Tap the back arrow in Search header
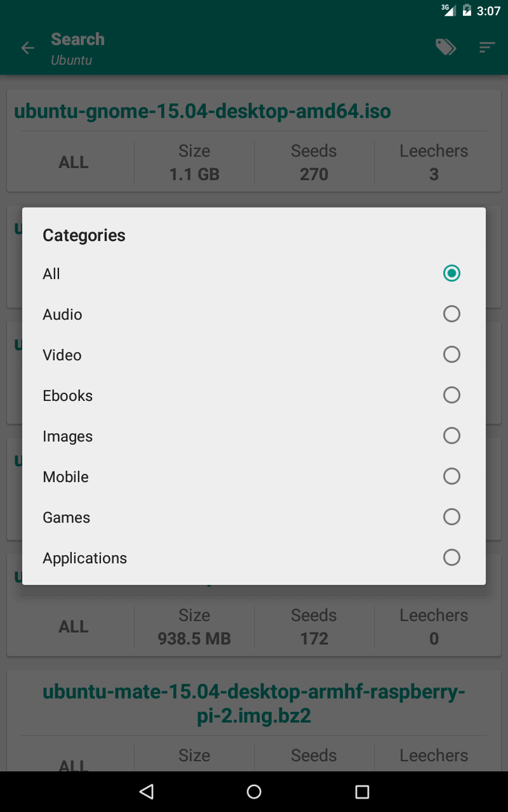Screen dimensions: 508x812 pyautogui.click(x=27, y=48)
